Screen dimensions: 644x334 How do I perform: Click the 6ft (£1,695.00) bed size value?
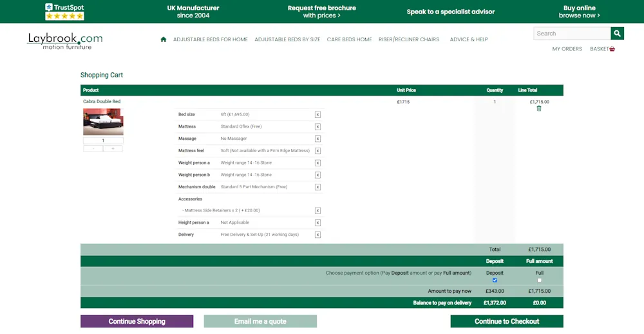click(235, 114)
